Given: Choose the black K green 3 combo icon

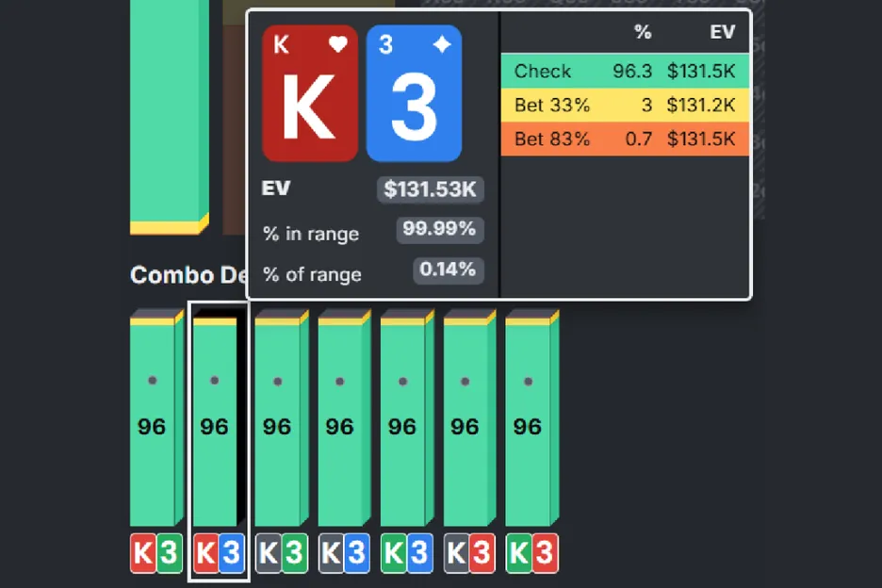Looking at the screenshot, I should click(281, 553).
